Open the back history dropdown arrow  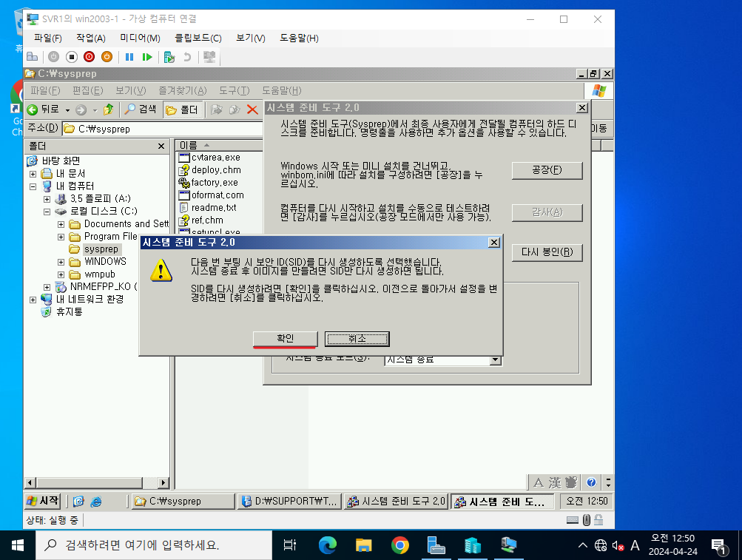pos(67,110)
